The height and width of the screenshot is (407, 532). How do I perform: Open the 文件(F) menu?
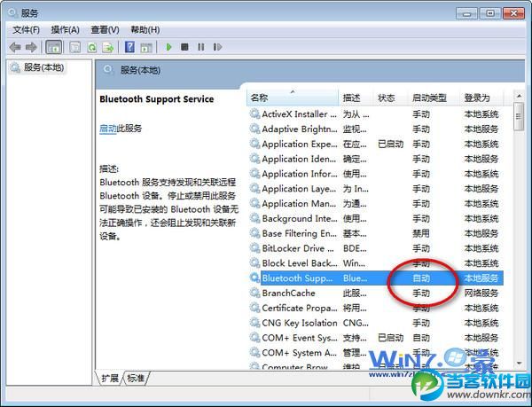26,30
